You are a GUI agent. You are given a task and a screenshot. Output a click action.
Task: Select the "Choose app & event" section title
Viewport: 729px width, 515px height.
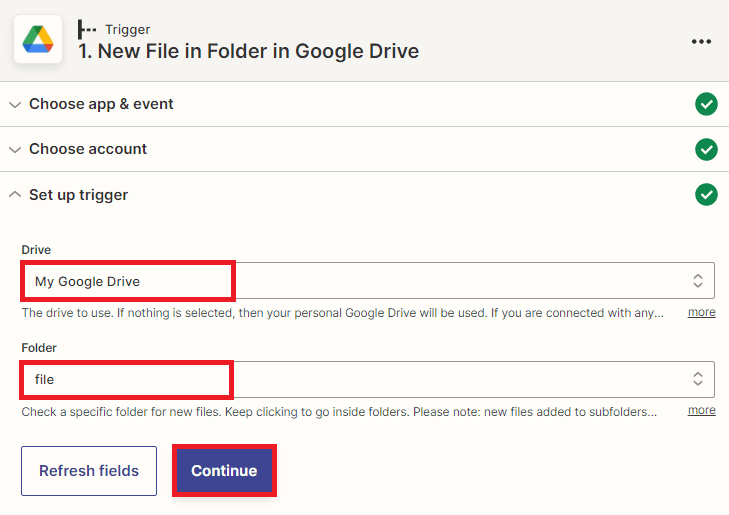point(101,104)
